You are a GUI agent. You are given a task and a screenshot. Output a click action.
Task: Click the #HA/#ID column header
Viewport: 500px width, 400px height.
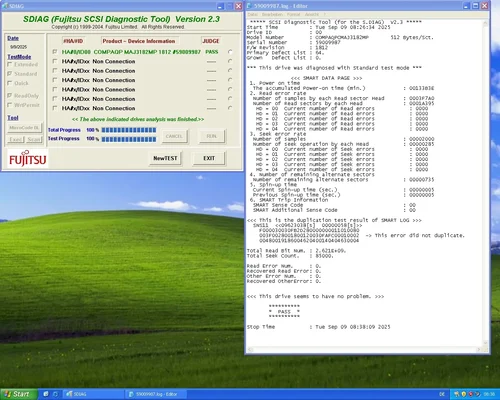click(x=73, y=41)
